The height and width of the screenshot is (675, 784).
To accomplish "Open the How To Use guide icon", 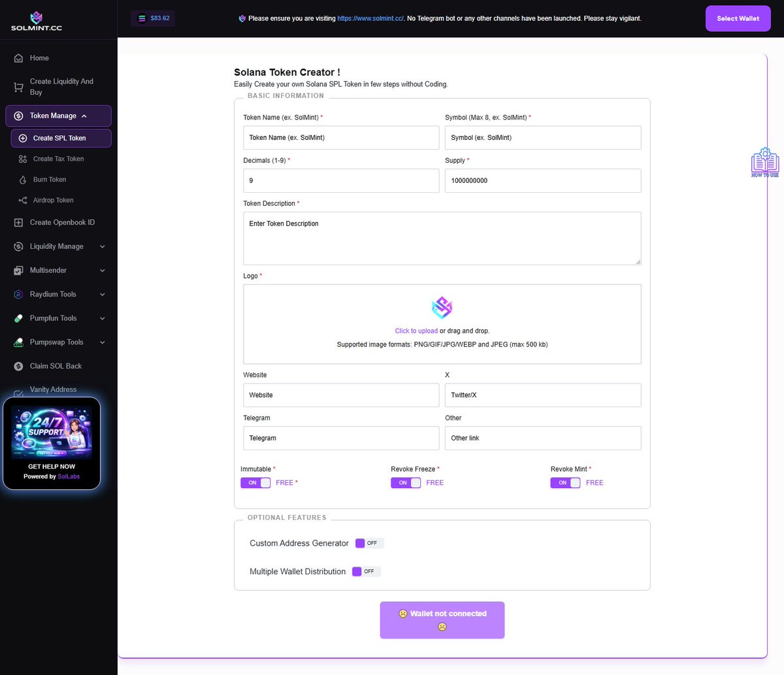I will 764,163.
